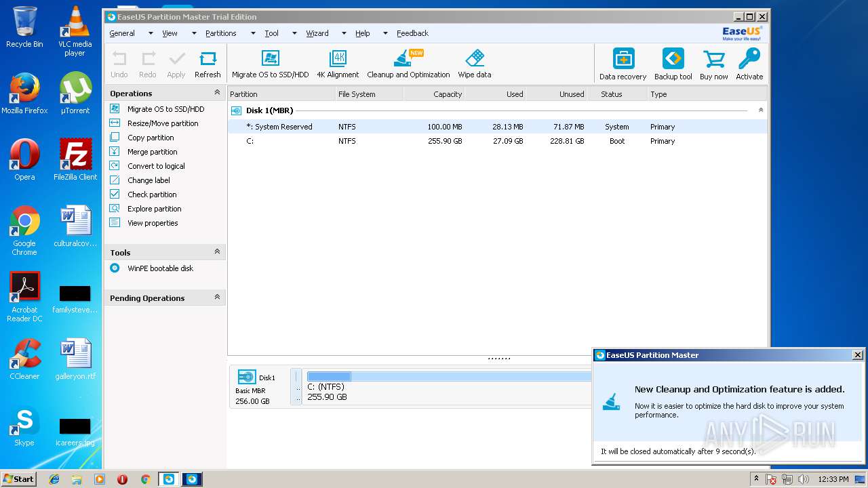Open the dropdown arrow next to General
Image resolution: width=868 pixels, height=488 pixels.
click(151, 33)
